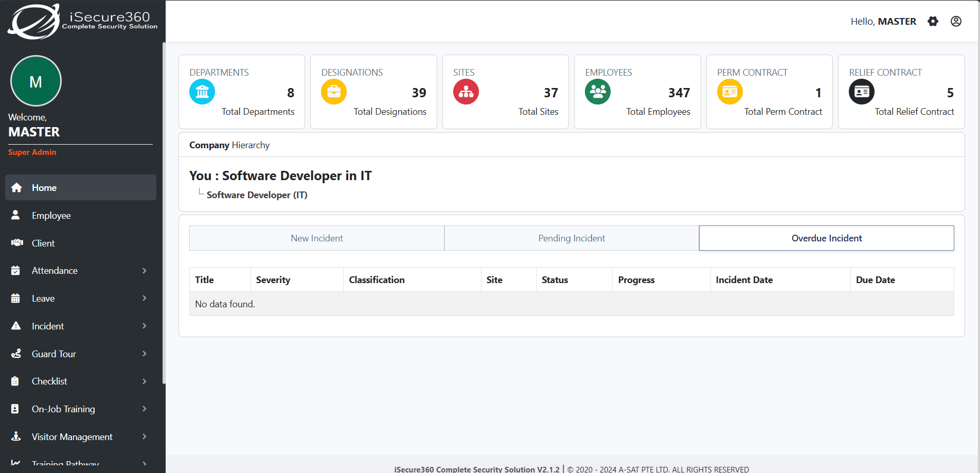Click the Relief Contract dark card icon

pos(861,92)
